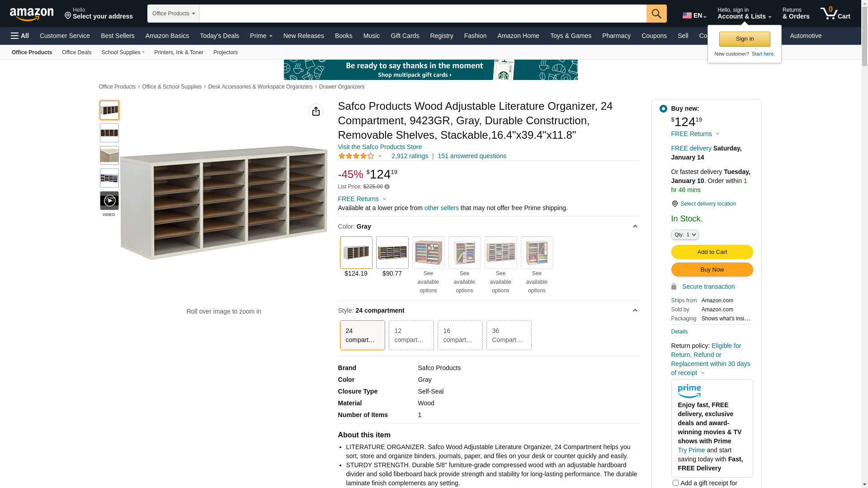Viewport: 868px width, 488px height.
Task: Open the All hamburger menu
Action: pyautogui.click(x=20, y=36)
